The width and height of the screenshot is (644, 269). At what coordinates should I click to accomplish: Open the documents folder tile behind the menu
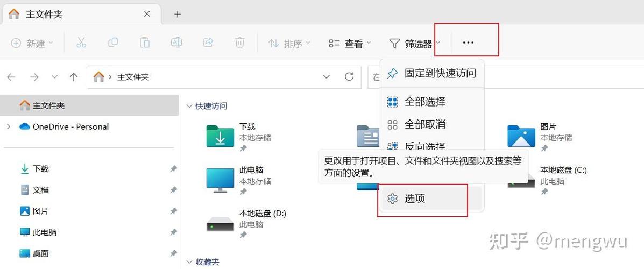coord(367,136)
